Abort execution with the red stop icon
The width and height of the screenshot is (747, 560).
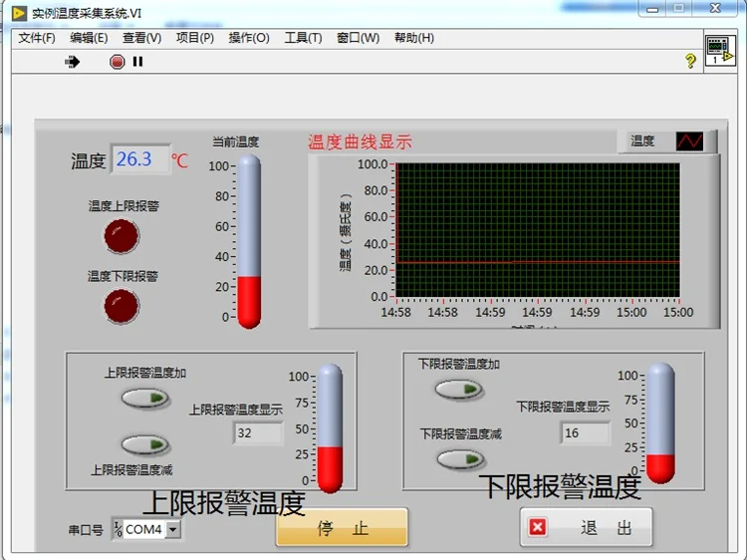point(117,62)
